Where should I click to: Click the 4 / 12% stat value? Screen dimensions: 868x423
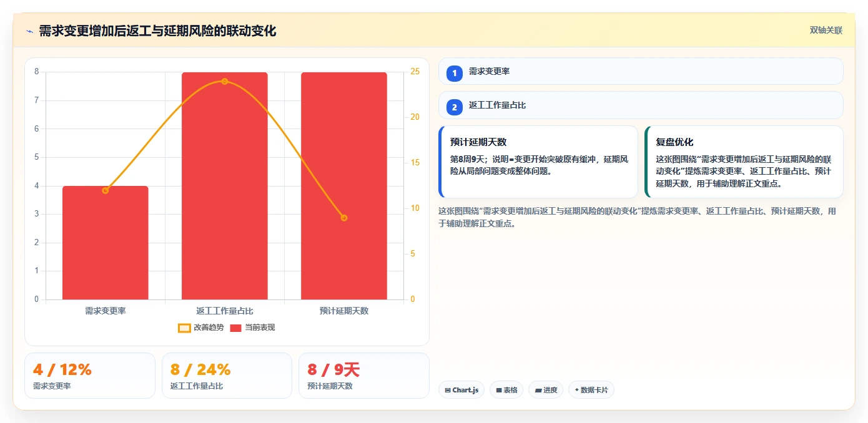click(x=62, y=369)
